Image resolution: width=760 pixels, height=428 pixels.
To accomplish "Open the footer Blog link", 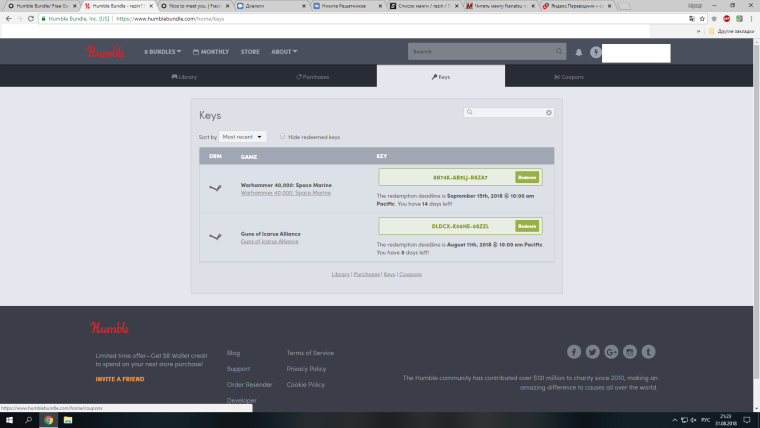I will 233,353.
